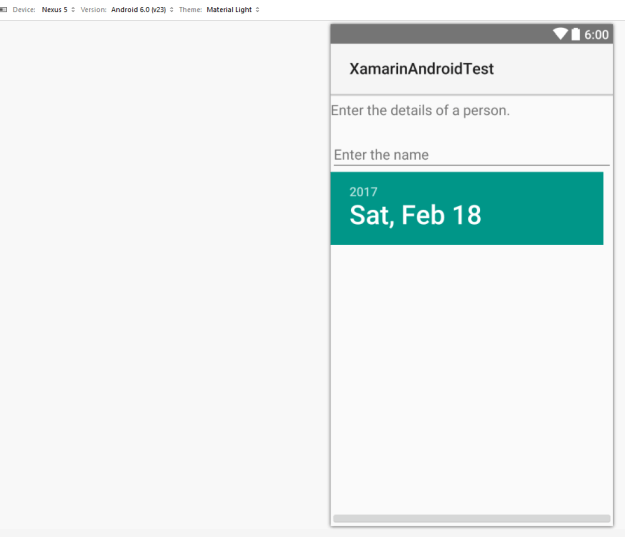Expand the Android 6.0 (v23) version dropdown

pyautogui.click(x=141, y=9)
